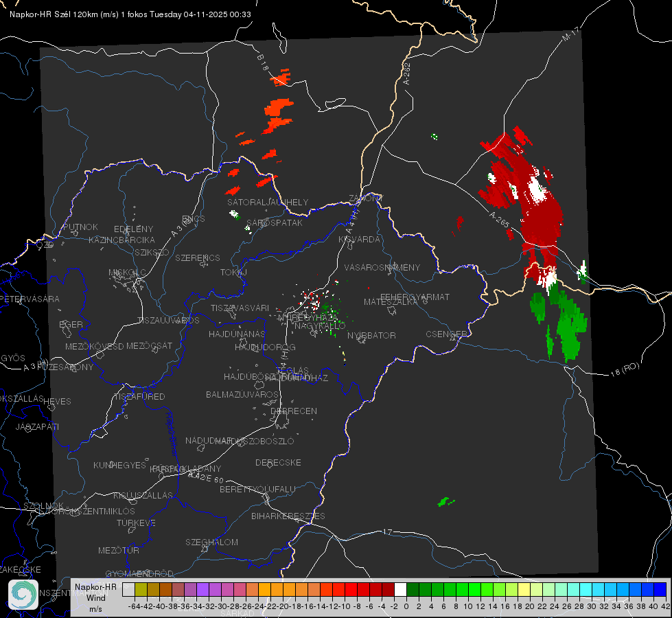Screen dimensions: 672x618
Task: Click the DEBRECEN city label
Action: 294,411
